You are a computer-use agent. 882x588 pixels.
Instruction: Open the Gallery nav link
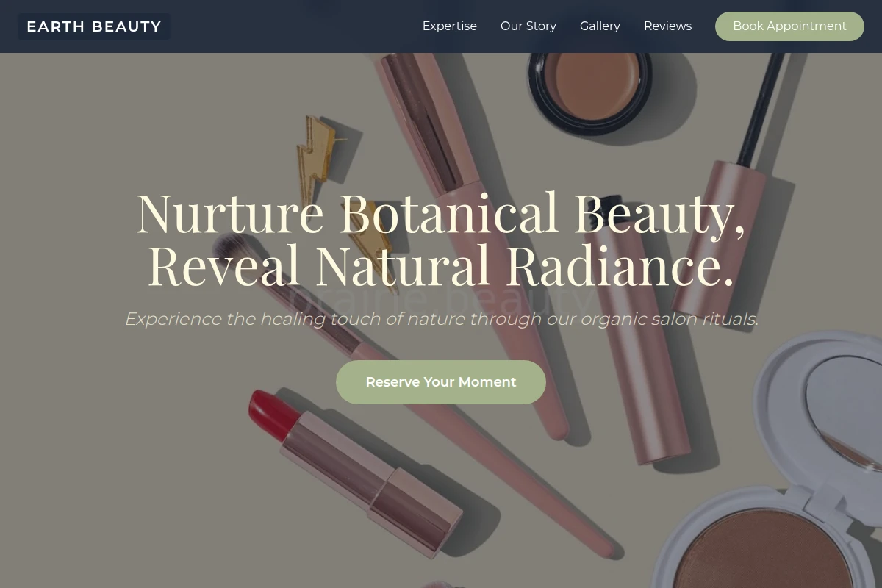coord(600,26)
